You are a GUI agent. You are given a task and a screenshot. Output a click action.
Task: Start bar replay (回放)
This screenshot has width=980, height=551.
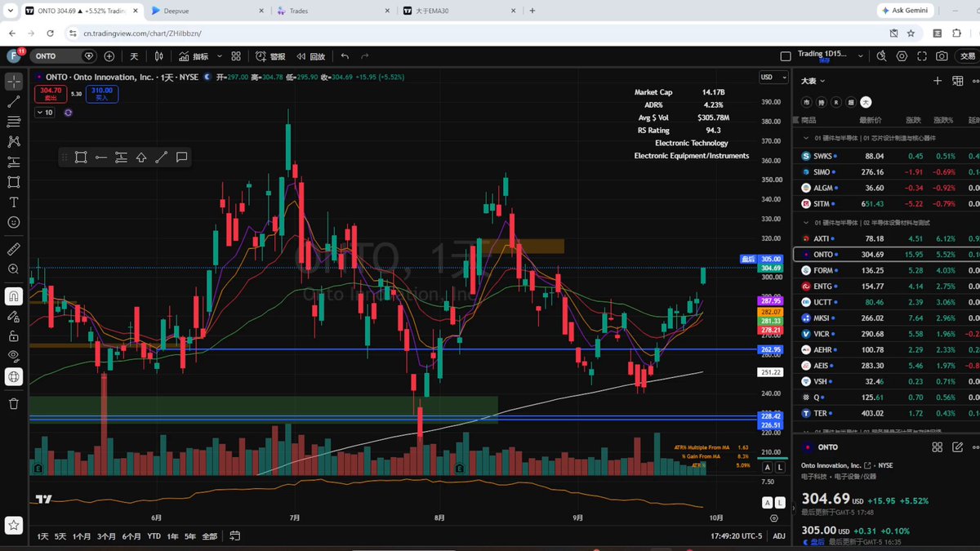tap(310, 56)
